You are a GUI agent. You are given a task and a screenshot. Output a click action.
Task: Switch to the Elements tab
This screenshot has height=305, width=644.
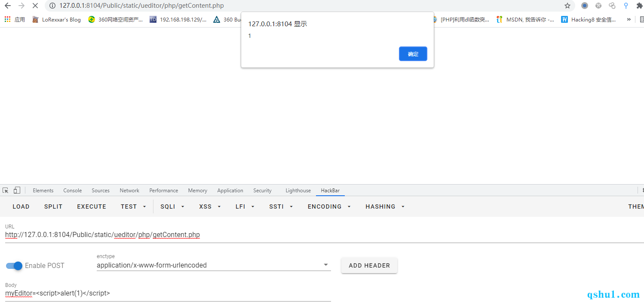[43, 191]
